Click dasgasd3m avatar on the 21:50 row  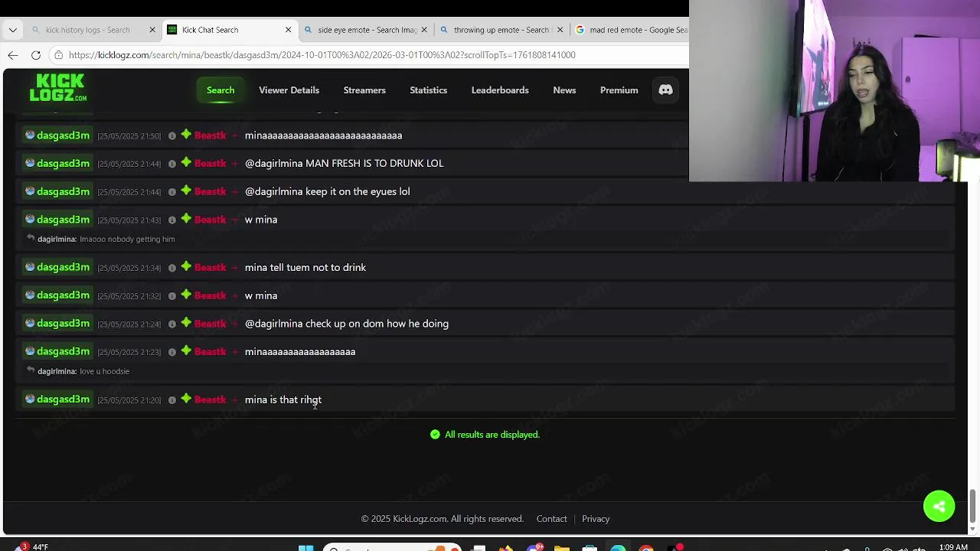click(x=30, y=135)
